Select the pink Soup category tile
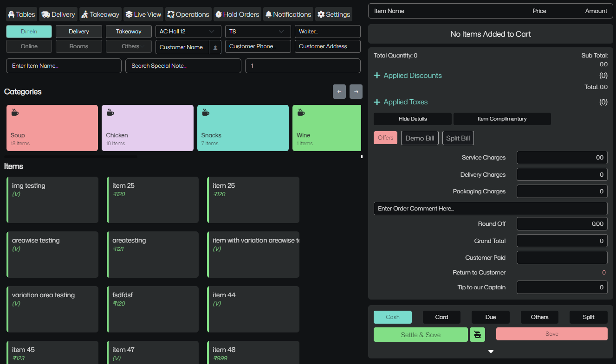616x364 pixels. coord(52,128)
